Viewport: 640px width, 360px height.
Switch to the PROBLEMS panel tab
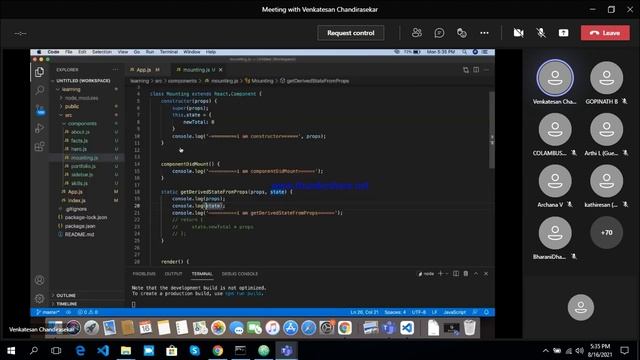pos(144,274)
